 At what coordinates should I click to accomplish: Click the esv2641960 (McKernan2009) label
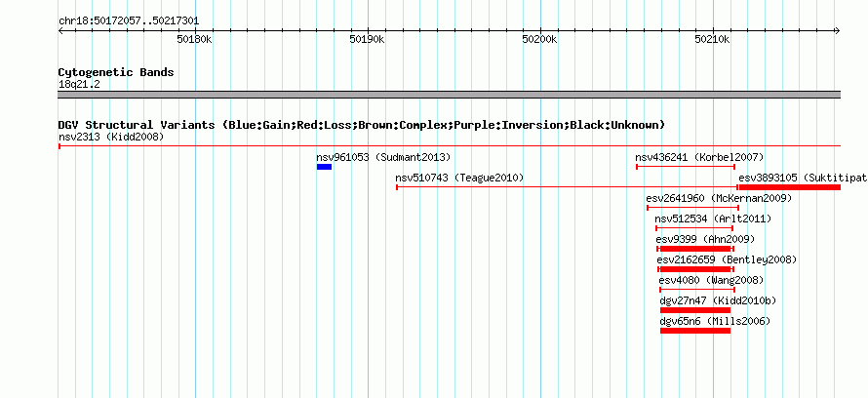(719, 198)
